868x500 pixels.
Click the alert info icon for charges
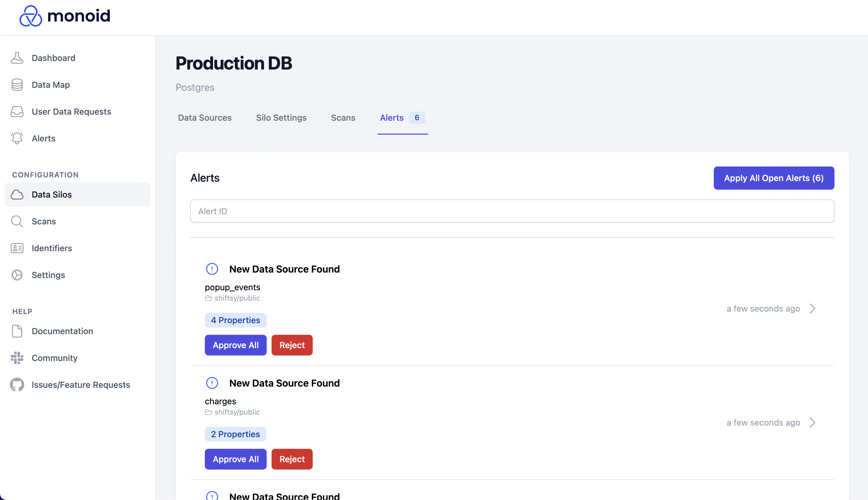(212, 383)
